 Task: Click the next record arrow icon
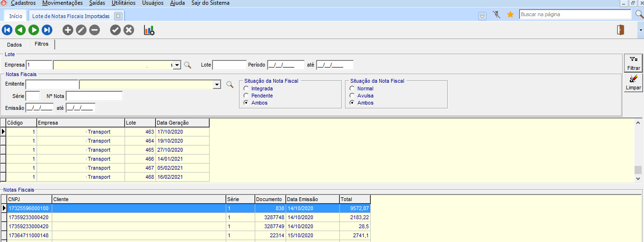click(x=33, y=30)
